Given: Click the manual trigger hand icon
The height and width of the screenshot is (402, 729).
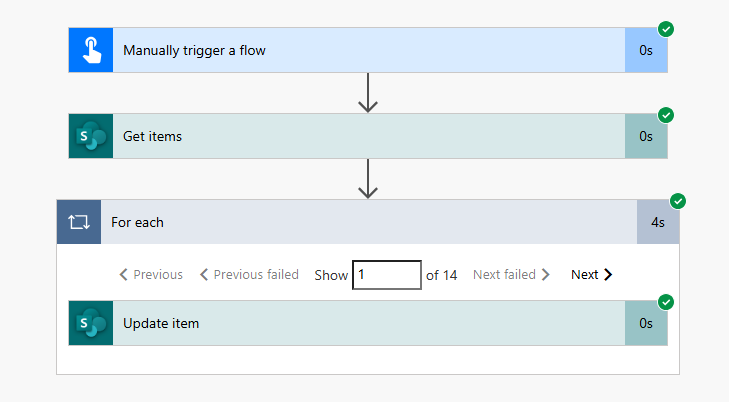Looking at the screenshot, I should click(91, 50).
